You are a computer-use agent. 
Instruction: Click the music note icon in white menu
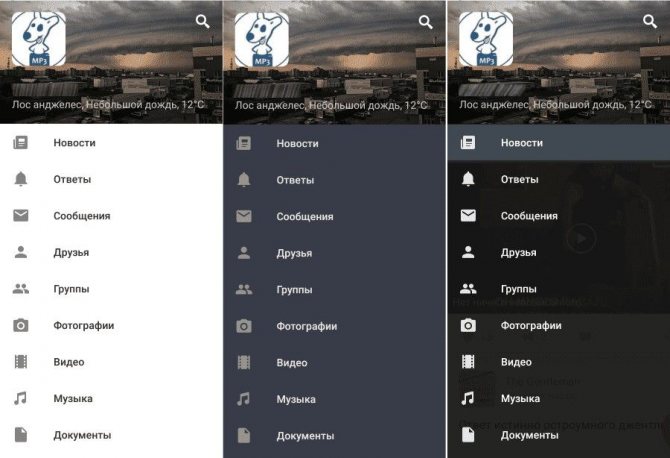(20, 398)
